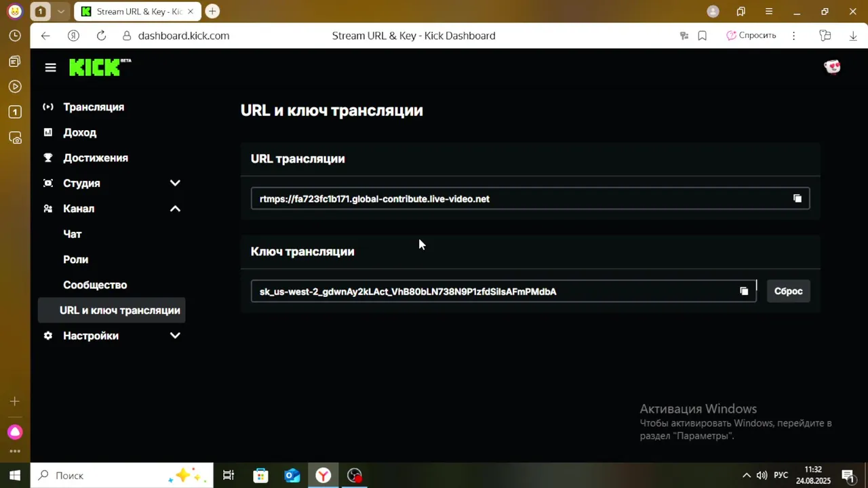This screenshot has width=868, height=488.
Task: Switch to the Stream URL & Key browser tab
Action: pos(138,12)
